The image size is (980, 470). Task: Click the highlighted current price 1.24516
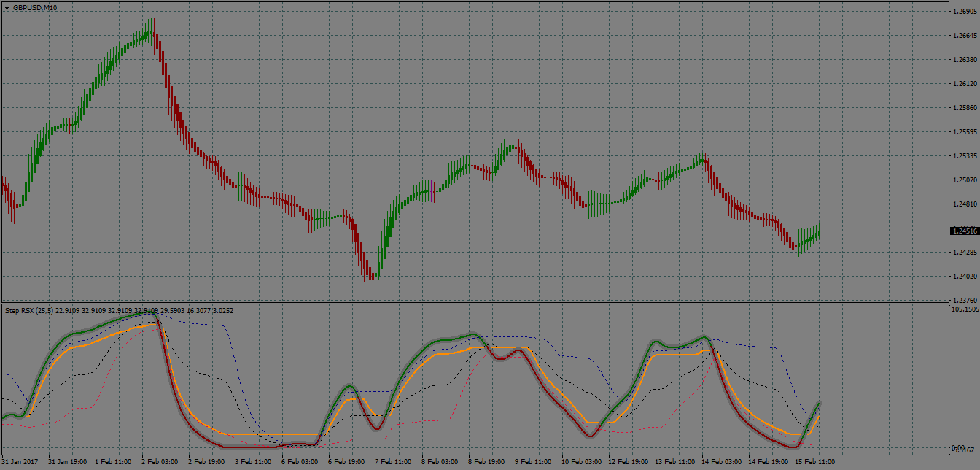click(965, 231)
